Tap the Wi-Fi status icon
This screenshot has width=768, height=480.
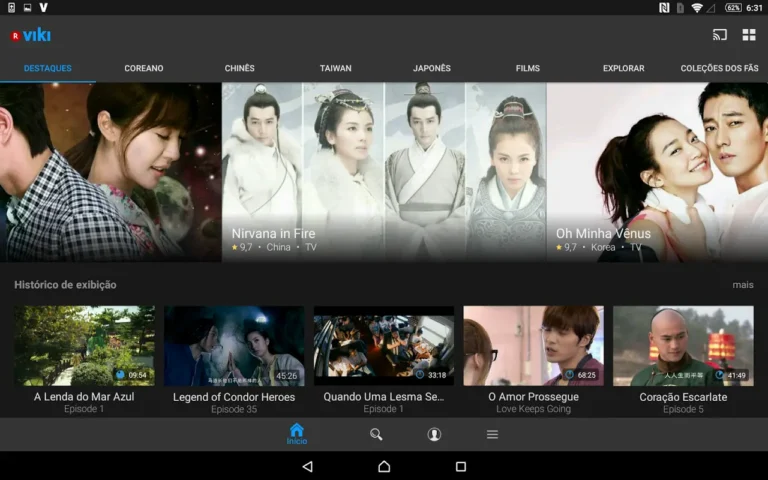pyautogui.click(x=696, y=7)
